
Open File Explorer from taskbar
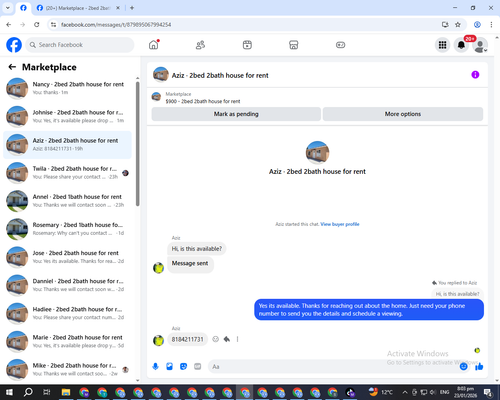click(66, 392)
